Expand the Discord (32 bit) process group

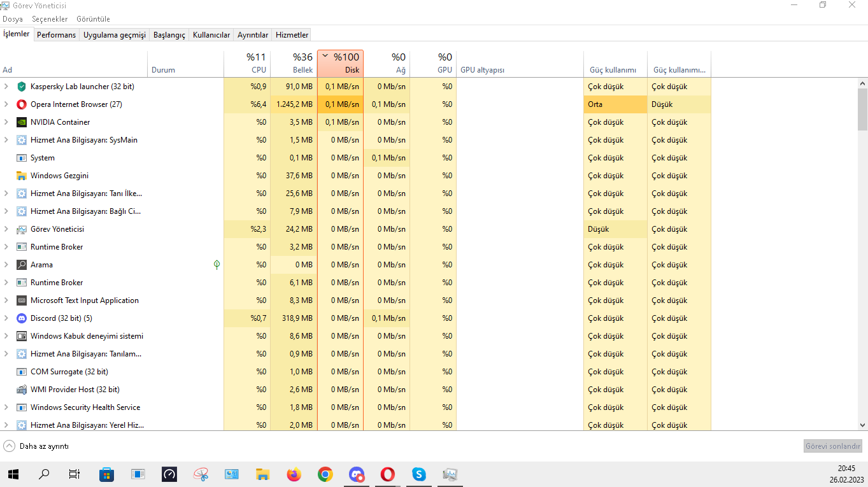[x=6, y=318]
